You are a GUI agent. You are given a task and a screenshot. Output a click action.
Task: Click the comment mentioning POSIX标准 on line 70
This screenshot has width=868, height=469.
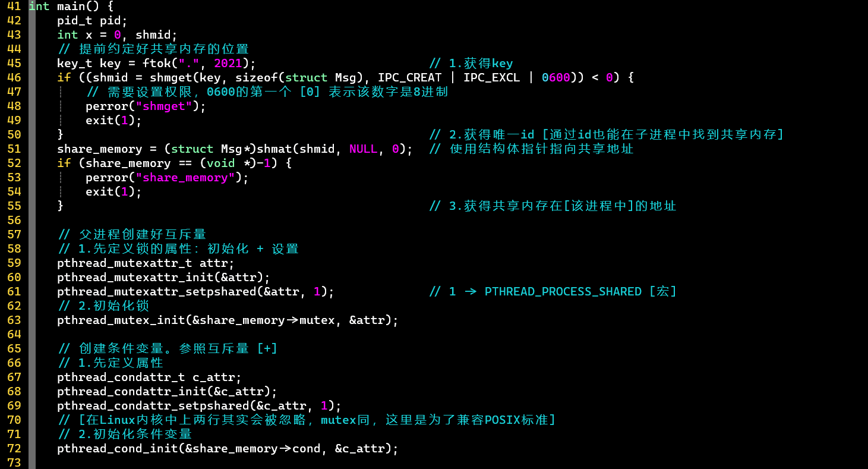[x=307, y=420]
